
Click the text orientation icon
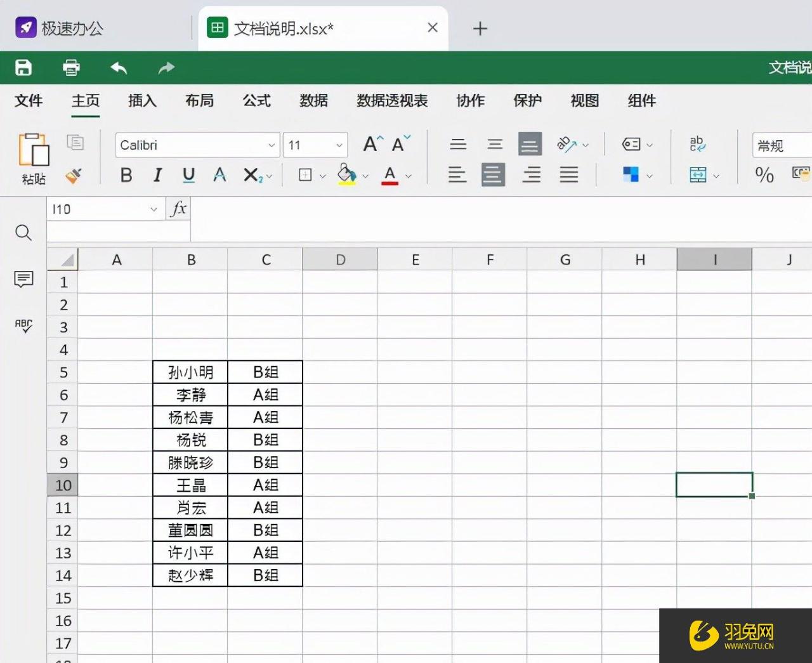[x=566, y=144]
